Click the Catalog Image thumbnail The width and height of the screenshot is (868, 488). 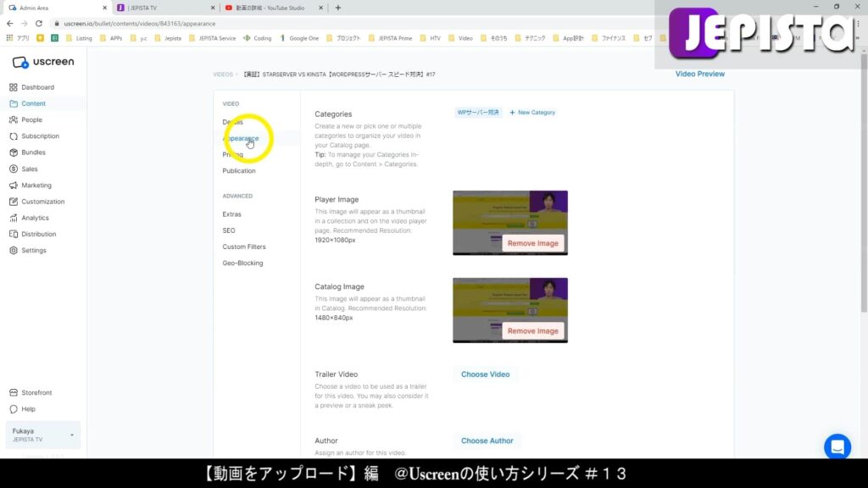(510, 310)
